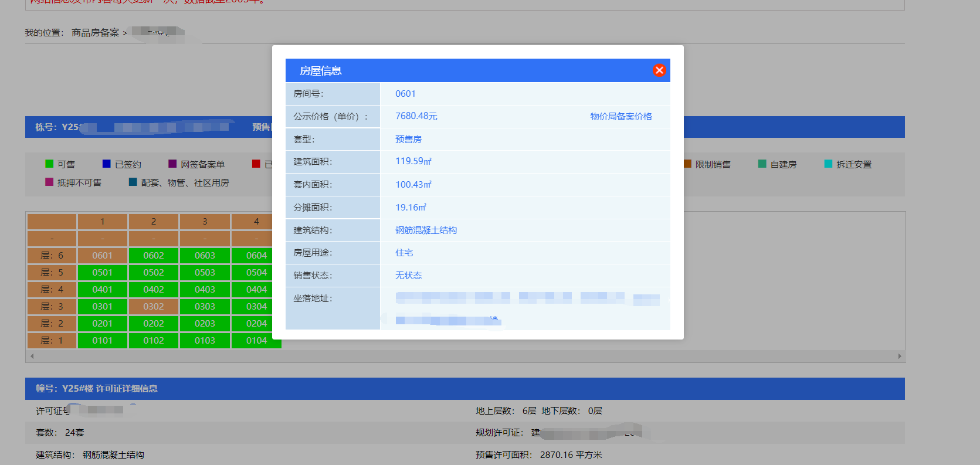Click the magenta 抵押不可售 legend swatch

point(49,182)
